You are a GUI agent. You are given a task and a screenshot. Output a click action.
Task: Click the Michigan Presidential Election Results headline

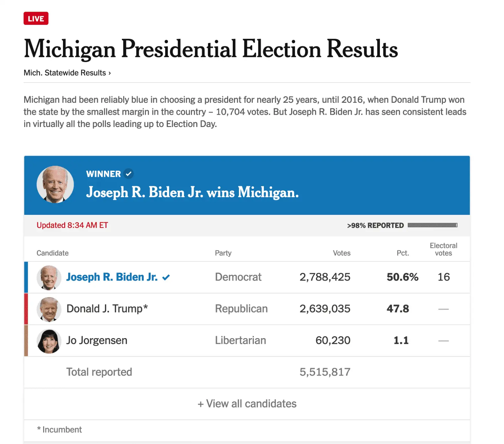point(211,49)
